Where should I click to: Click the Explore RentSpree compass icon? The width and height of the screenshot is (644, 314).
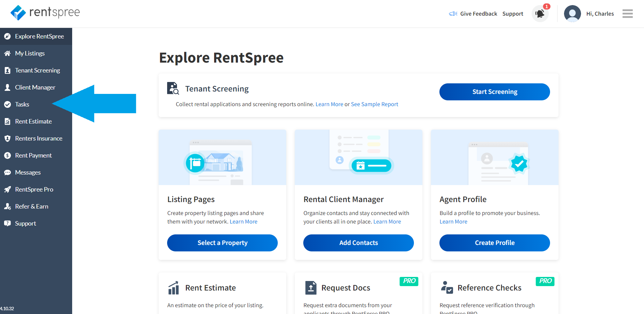pyautogui.click(x=7, y=36)
